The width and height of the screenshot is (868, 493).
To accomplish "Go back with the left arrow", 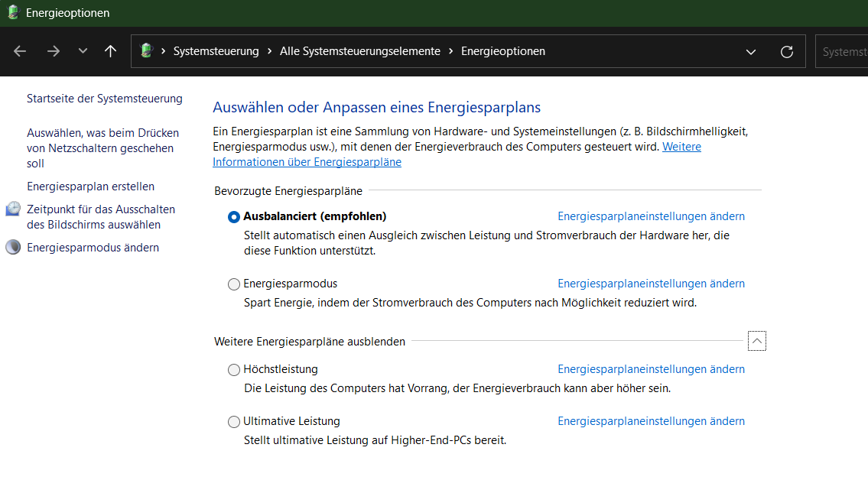I will click(20, 51).
